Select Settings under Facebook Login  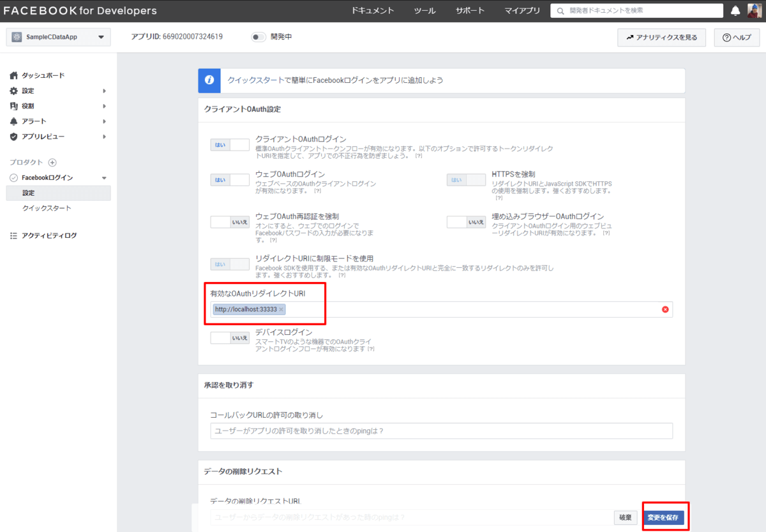tap(59, 193)
